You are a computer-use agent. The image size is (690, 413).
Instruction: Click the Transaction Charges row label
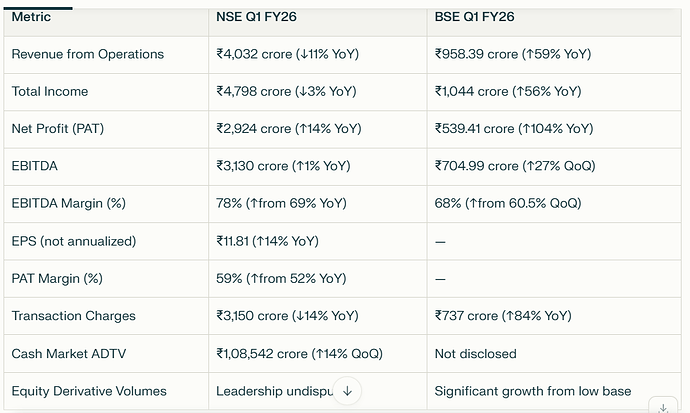pyautogui.click(x=73, y=316)
